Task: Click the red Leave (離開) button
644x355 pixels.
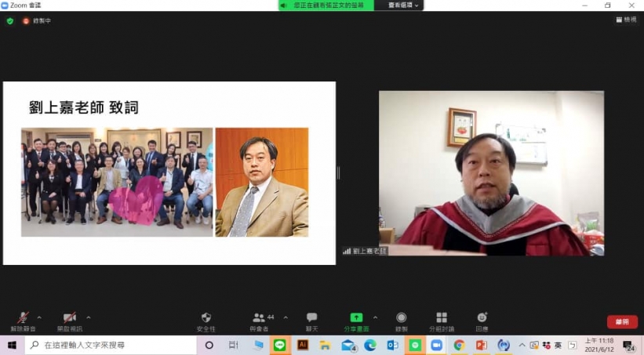Action: click(x=621, y=322)
